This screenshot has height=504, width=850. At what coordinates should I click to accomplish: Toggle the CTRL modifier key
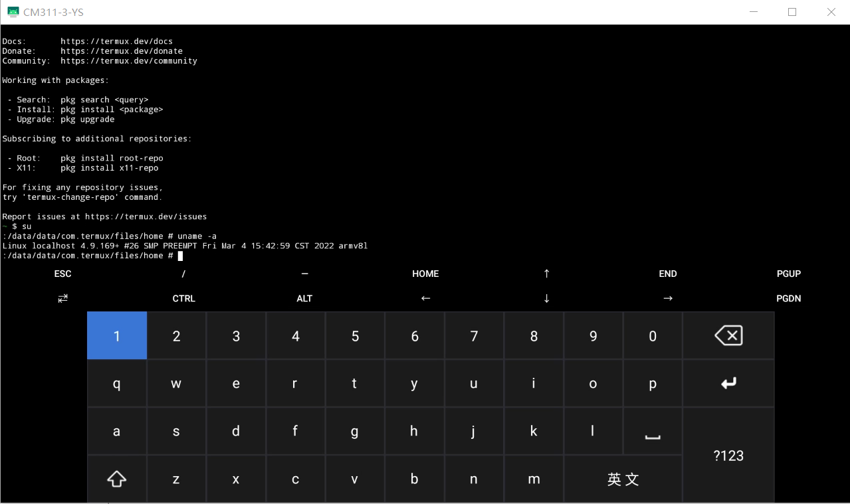183,298
